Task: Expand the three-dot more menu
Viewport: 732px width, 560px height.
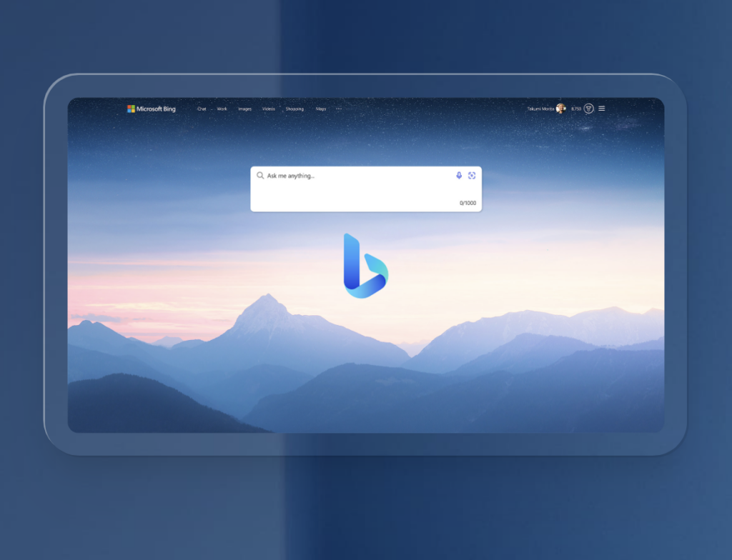Action: point(339,109)
